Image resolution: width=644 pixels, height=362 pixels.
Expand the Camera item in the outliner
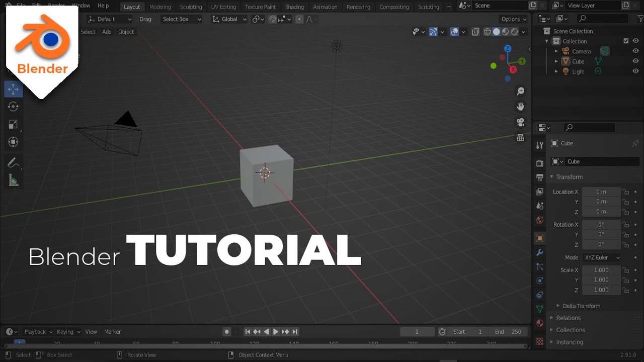click(556, 51)
